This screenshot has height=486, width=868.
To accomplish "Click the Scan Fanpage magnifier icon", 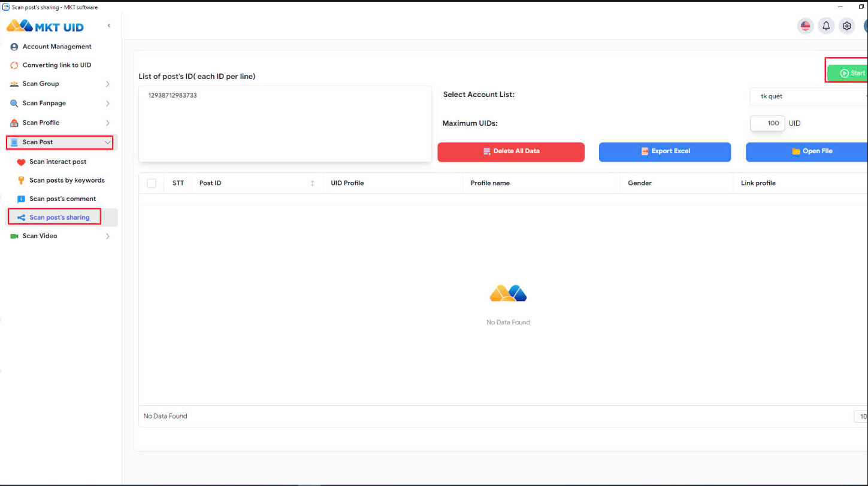I will [x=14, y=104].
